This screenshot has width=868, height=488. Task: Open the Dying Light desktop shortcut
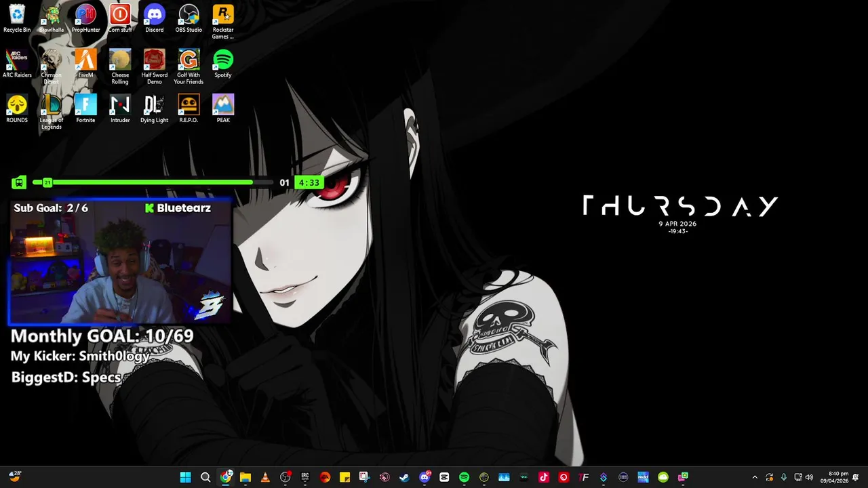[155, 109]
